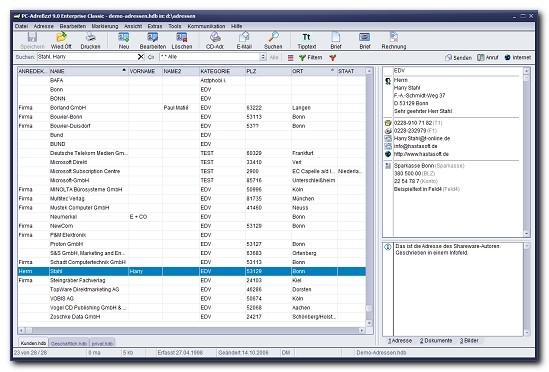Open the Extras menu
Screen dimensions: 549x372
155,26
